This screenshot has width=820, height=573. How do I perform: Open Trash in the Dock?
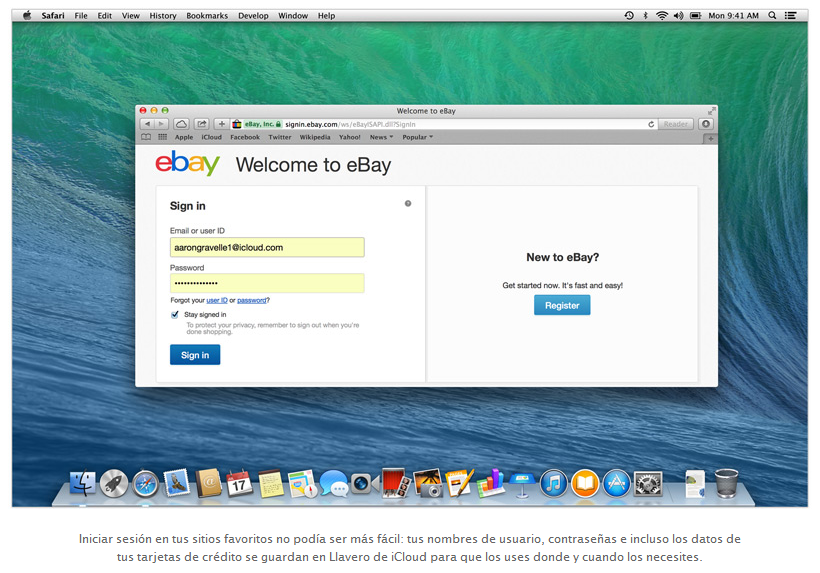click(726, 483)
